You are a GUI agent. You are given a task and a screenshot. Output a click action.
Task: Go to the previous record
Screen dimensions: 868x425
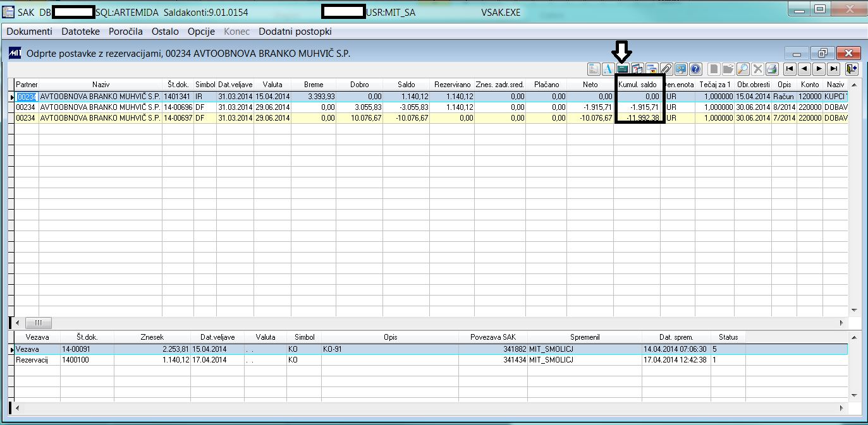804,69
